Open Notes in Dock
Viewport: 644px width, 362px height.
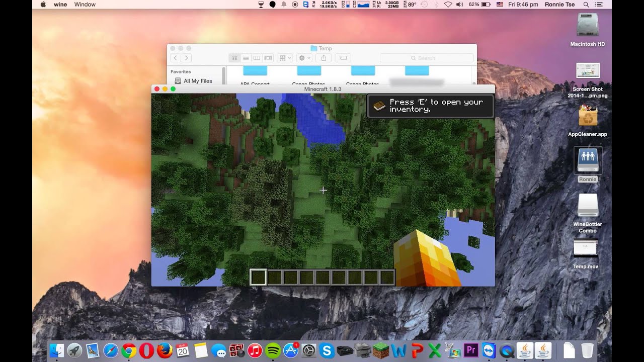tap(201, 350)
